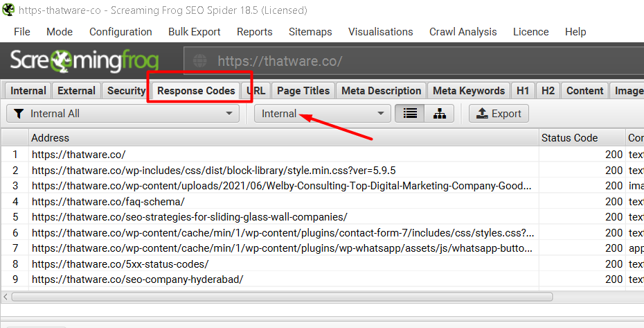Switch to list view mode

coord(410,114)
